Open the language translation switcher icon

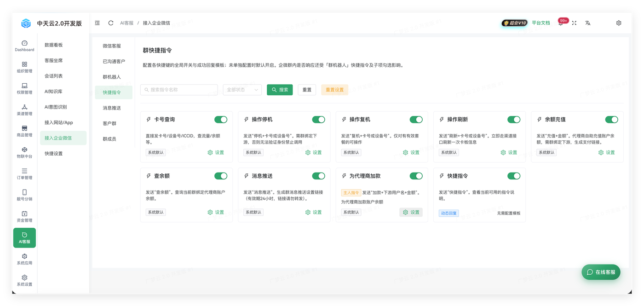587,23
